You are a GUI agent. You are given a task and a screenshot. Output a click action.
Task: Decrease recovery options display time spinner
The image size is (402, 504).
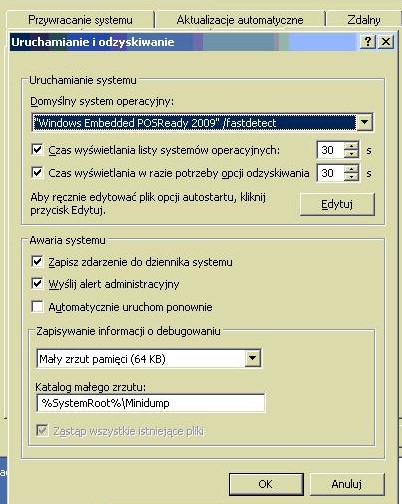[x=351, y=177]
